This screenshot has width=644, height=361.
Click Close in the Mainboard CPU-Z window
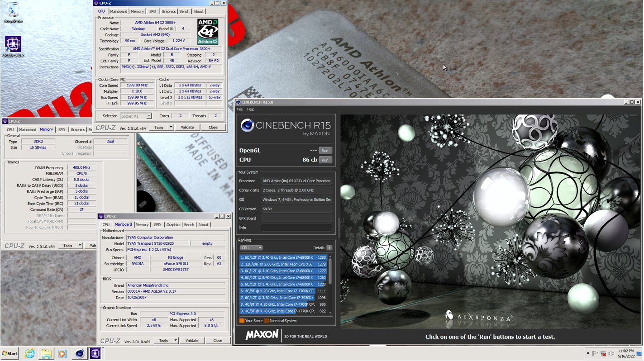click(x=218, y=341)
